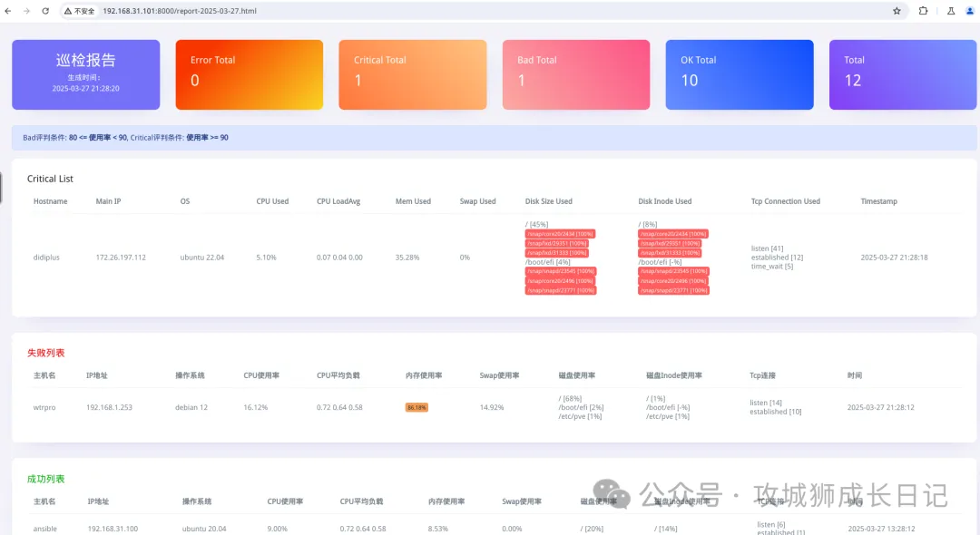
Task: Click the 失败列表 section heading
Action: pos(46,353)
